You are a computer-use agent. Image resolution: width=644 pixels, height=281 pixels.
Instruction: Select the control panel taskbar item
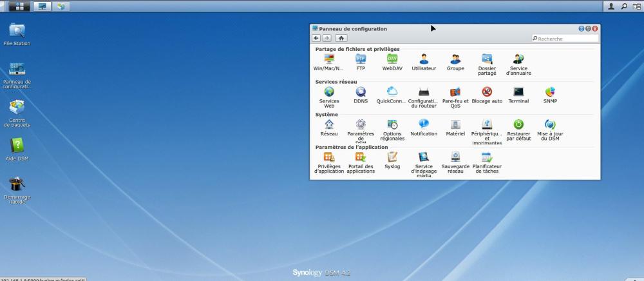coord(42,6)
